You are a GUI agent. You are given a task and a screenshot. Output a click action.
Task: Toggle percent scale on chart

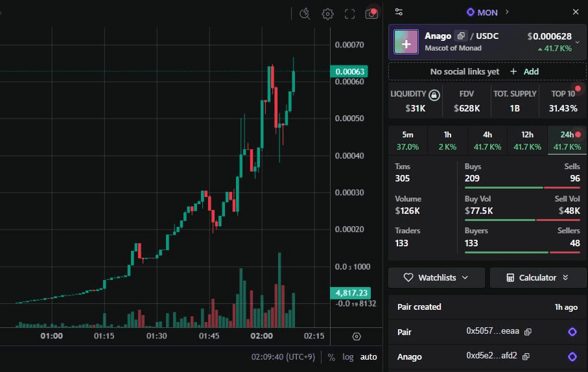(331, 356)
